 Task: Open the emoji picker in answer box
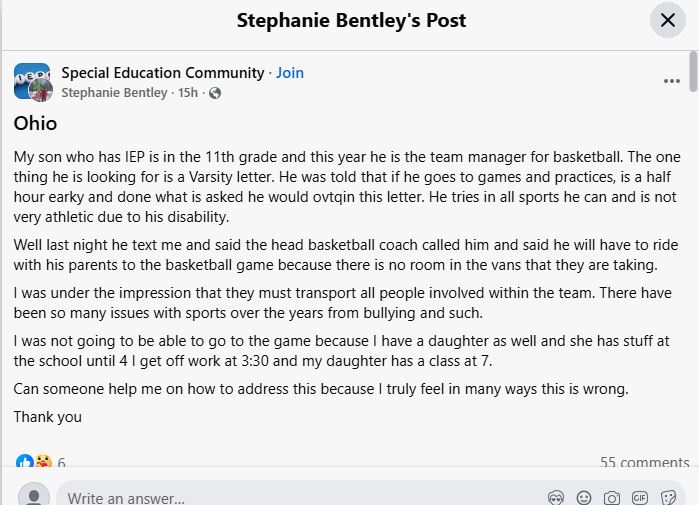coord(584,497)
